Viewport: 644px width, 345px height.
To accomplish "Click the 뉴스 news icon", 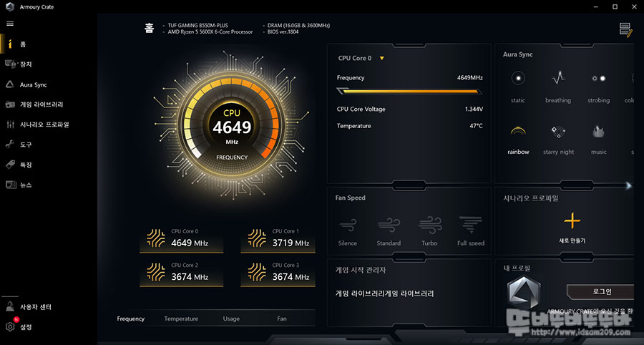I will pyautogui.click(x=10, y=185).
